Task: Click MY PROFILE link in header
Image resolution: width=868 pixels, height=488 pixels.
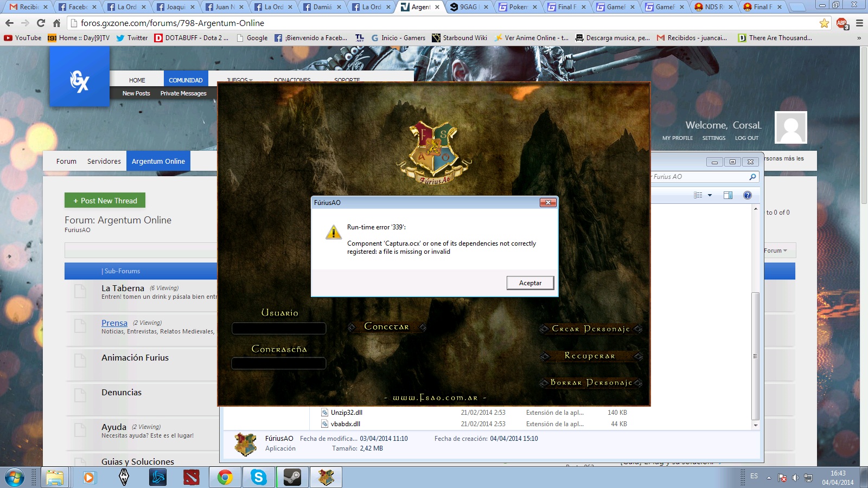Action: click(678, 138)
